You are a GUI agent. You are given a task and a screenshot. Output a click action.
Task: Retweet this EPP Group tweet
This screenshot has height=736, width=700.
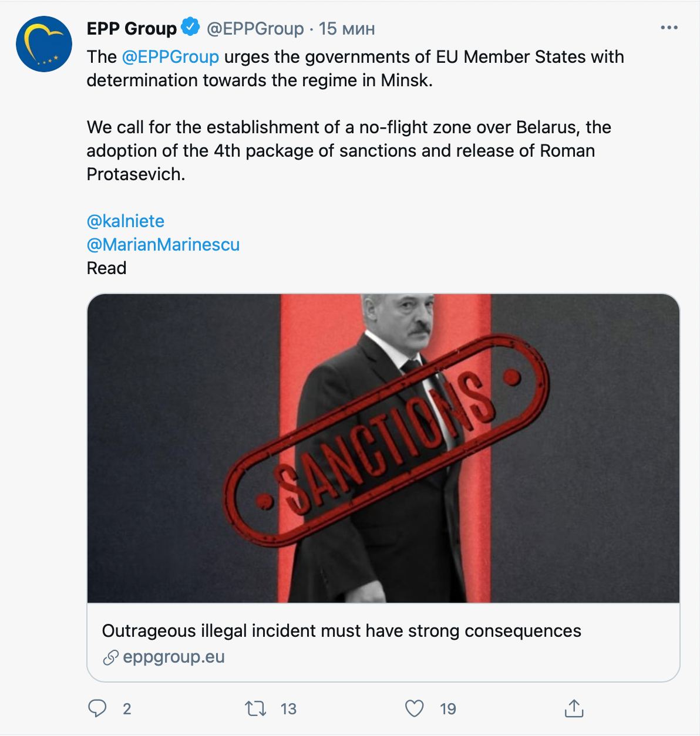255,708
